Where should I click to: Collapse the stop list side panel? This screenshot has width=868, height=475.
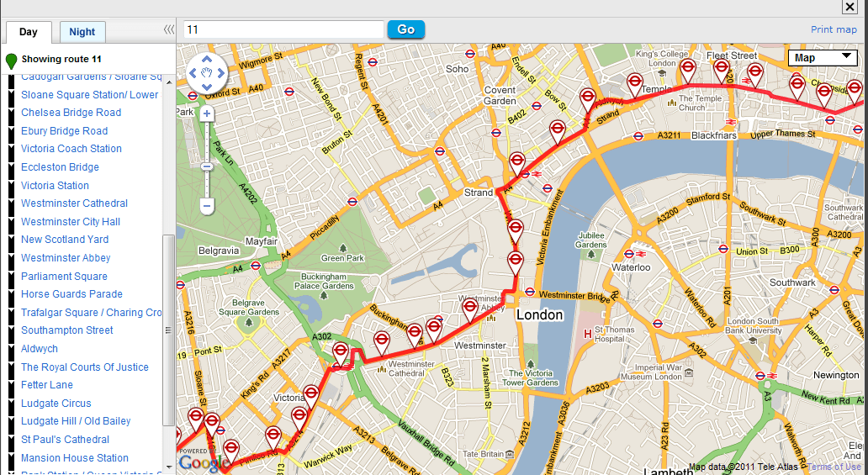tap(169, 30)
